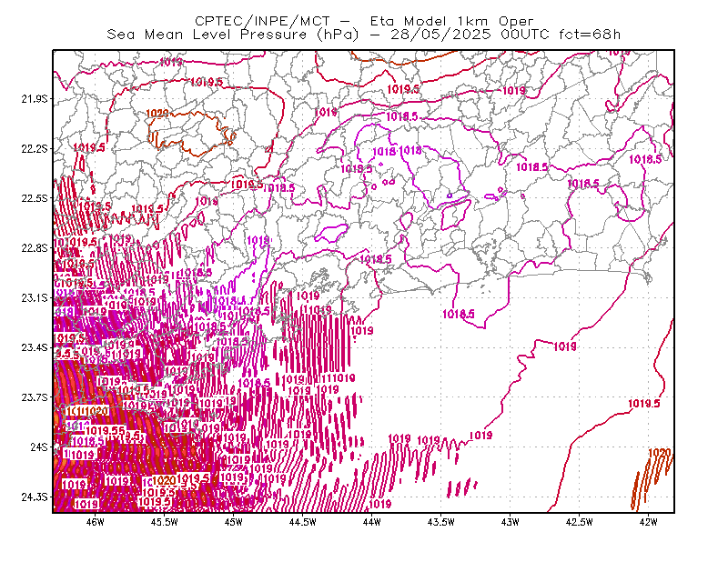This screenshot has width=728, height=562.
Task: Click the 1019.5 label above 42W offshore
Action: (644, 403)
